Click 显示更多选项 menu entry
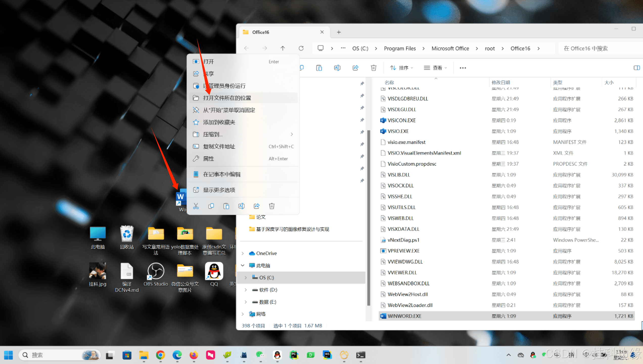The image size is (643, 364). (x=219, y=190)
